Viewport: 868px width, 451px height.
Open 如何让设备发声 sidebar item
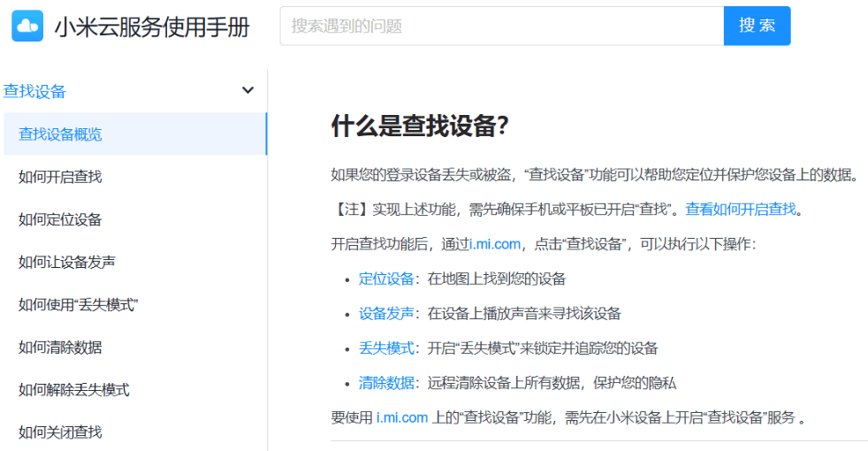pos(135,262)
